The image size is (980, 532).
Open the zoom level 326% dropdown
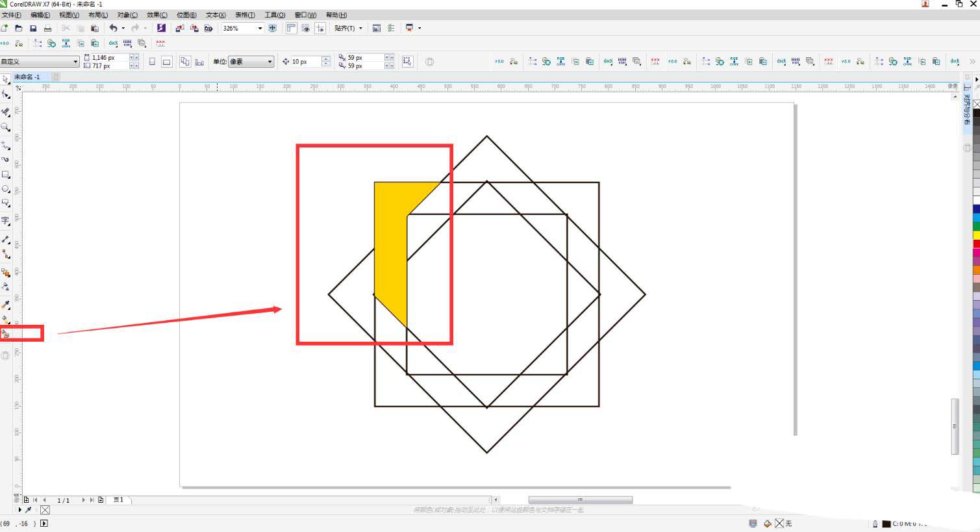click(260, 29)
